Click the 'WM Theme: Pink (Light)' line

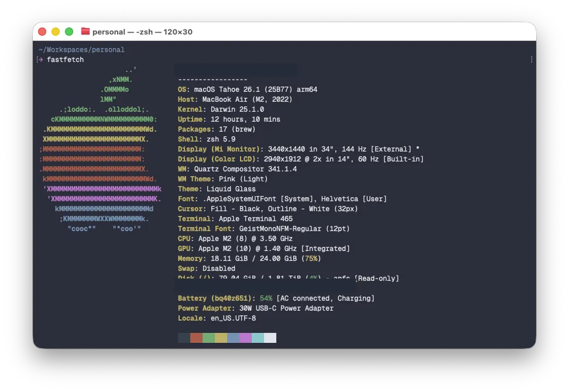(222, 179)
